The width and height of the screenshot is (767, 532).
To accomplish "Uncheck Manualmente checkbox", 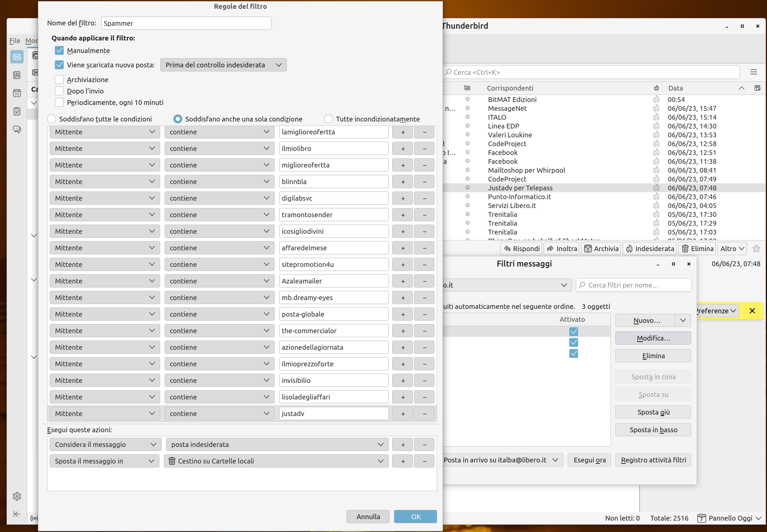I will pos(59,50).
